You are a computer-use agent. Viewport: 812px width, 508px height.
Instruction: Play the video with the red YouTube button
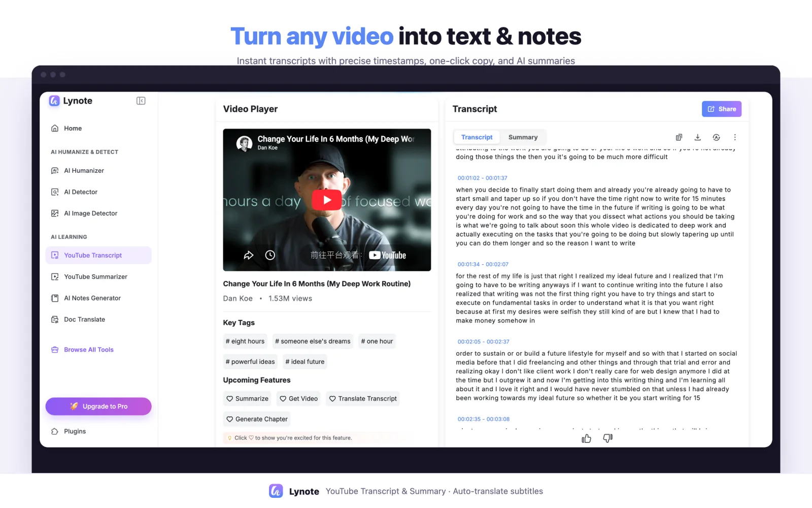pyautogui.click(x=327, y=200)
